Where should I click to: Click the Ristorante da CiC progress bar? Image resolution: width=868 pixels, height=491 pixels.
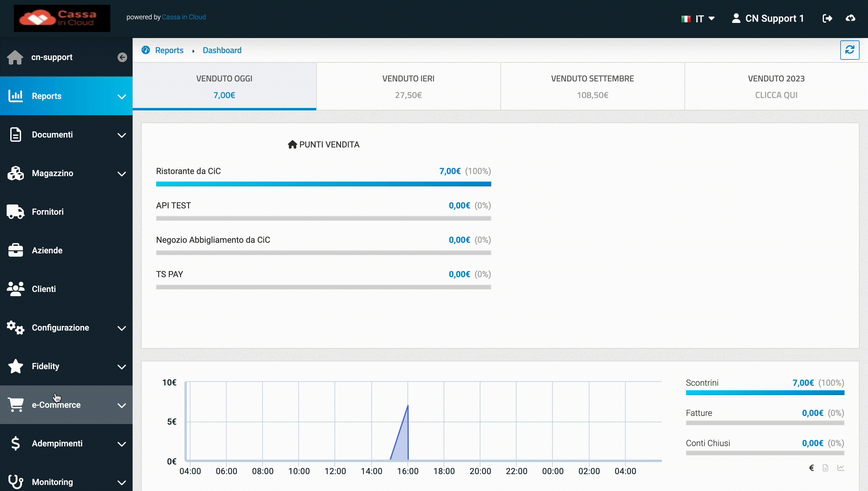click(323, 184)
